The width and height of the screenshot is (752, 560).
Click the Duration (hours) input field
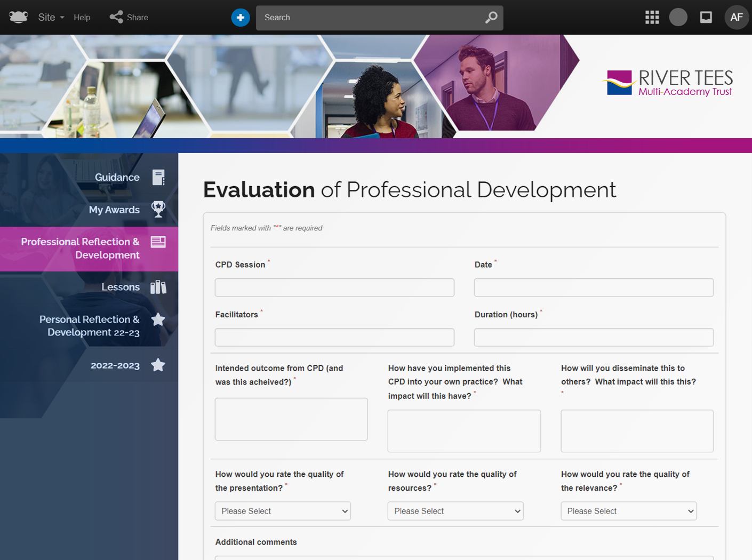[x=594, y=338]
